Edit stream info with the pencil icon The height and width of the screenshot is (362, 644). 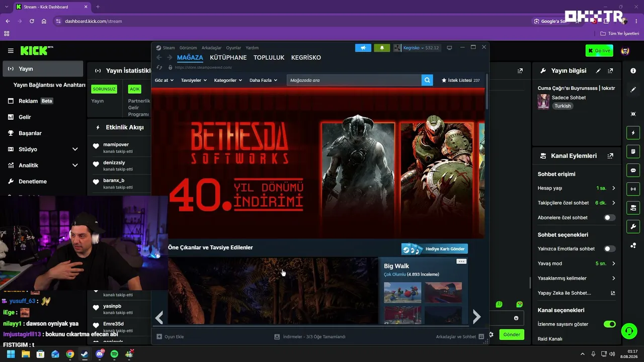(598, 71)
